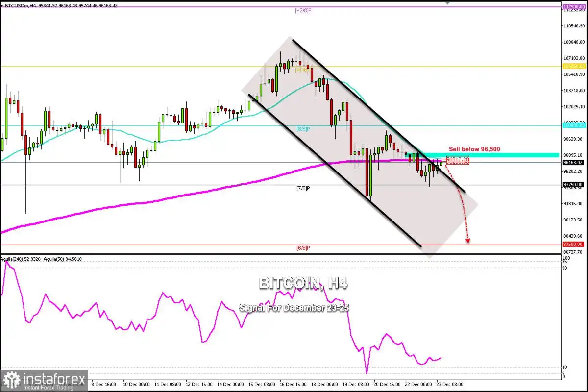Click the [8/8]P Murrey level label
This screenshot has width=588, height=392.
(x=303, y=129)
